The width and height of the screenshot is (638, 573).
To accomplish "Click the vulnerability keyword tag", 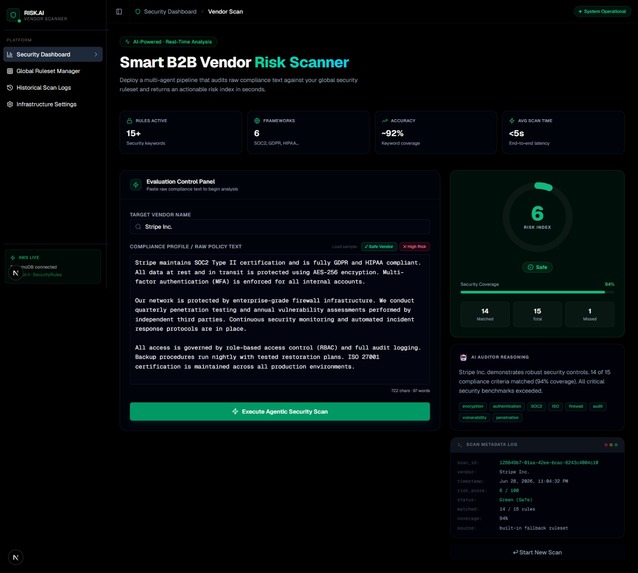I will (x=474, y=418).
